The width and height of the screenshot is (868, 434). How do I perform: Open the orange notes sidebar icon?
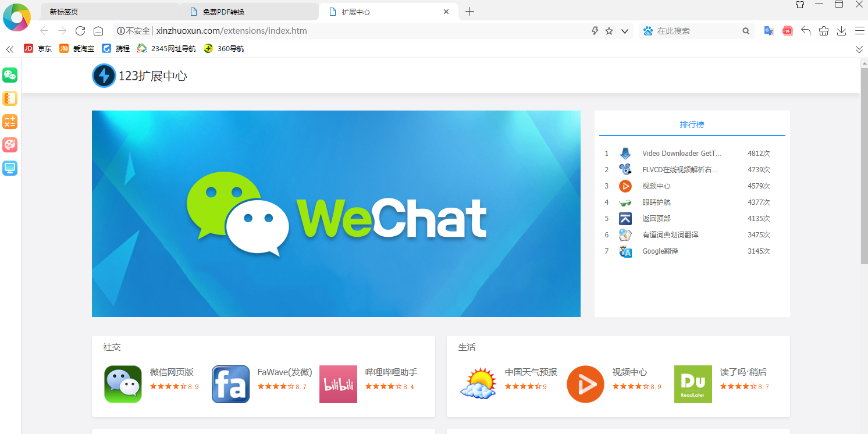(x=10, y=98)
